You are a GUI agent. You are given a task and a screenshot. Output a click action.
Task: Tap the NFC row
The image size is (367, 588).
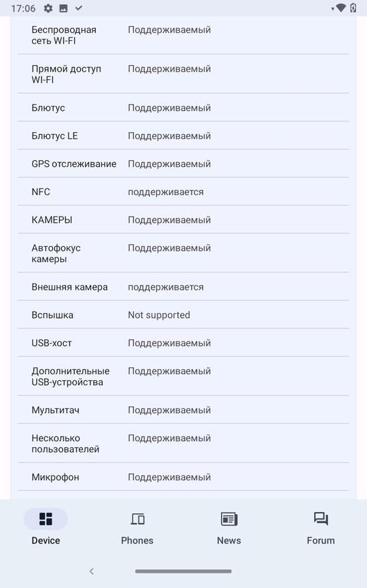tap(183, 192)
